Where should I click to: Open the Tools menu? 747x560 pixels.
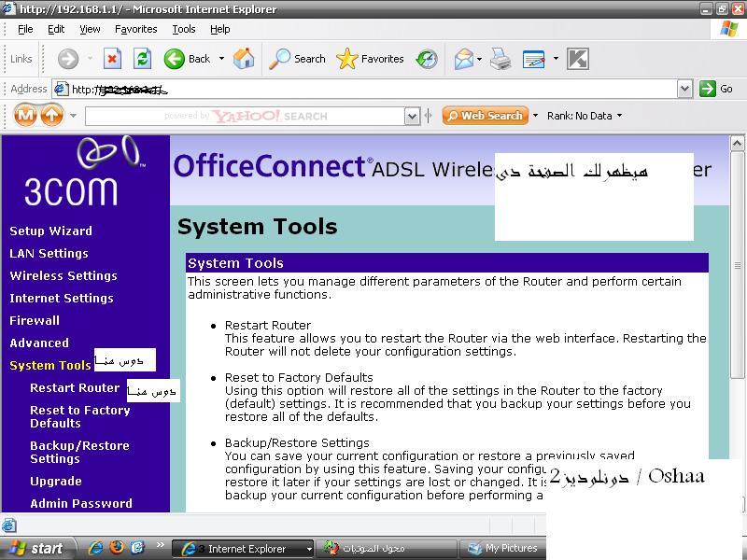click(x=184, y=30)
